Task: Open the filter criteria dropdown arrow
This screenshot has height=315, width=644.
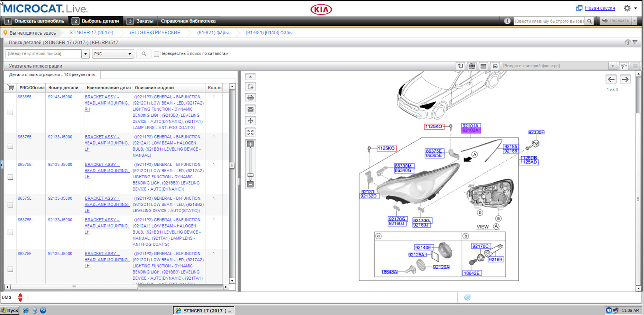Action: point(612,66)
